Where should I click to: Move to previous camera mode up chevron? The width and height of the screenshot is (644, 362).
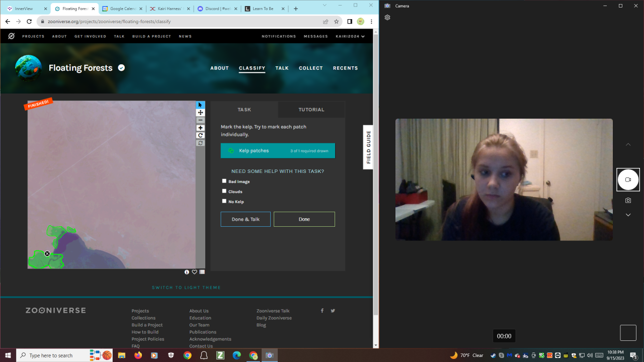tap(628, 144)
